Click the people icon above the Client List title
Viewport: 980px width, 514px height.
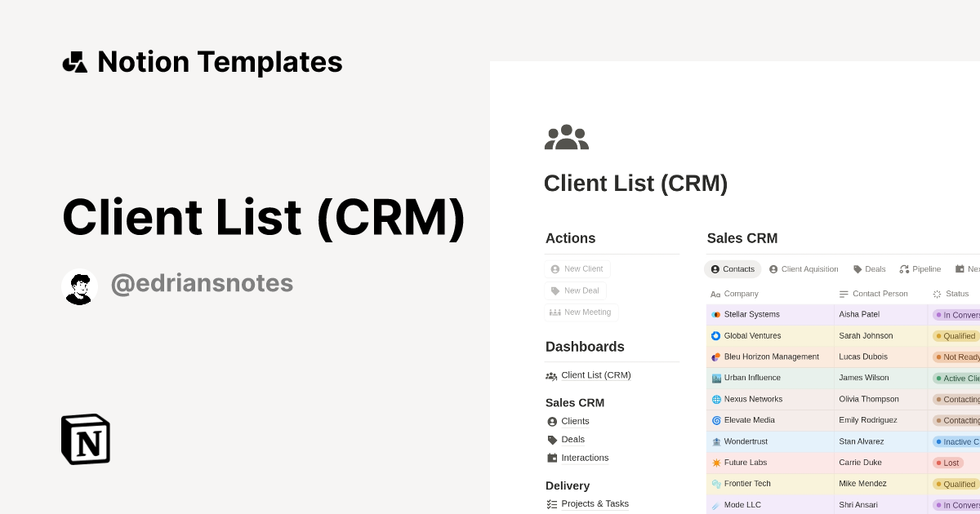point(567,137)
